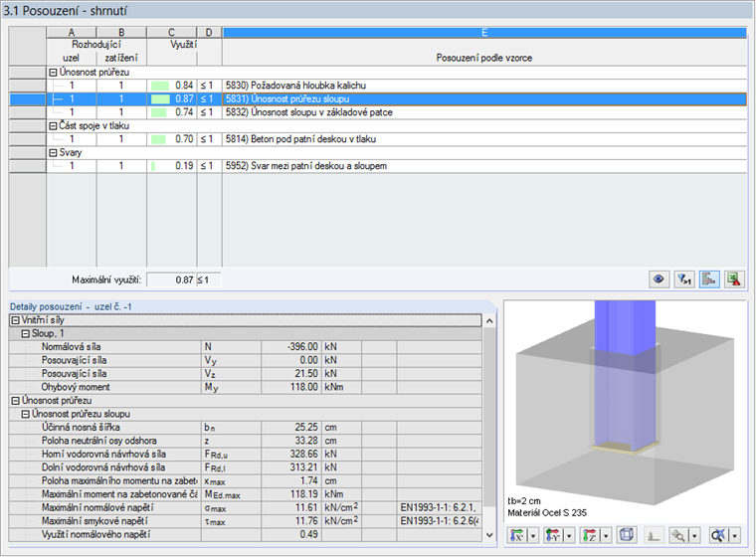756x557 pixels.
Task: Click value 118.19 kNm cell
Action: [x=291, y=494]
